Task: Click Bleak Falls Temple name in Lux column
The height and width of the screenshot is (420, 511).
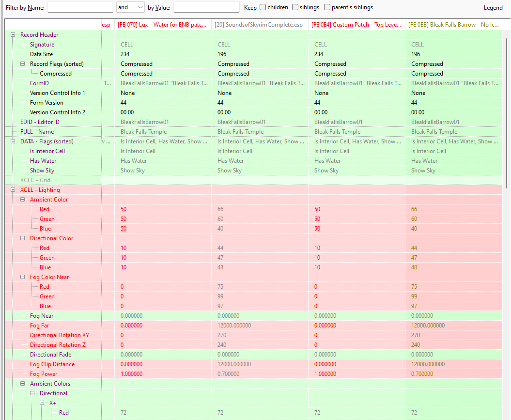Action: pos(143,132)
